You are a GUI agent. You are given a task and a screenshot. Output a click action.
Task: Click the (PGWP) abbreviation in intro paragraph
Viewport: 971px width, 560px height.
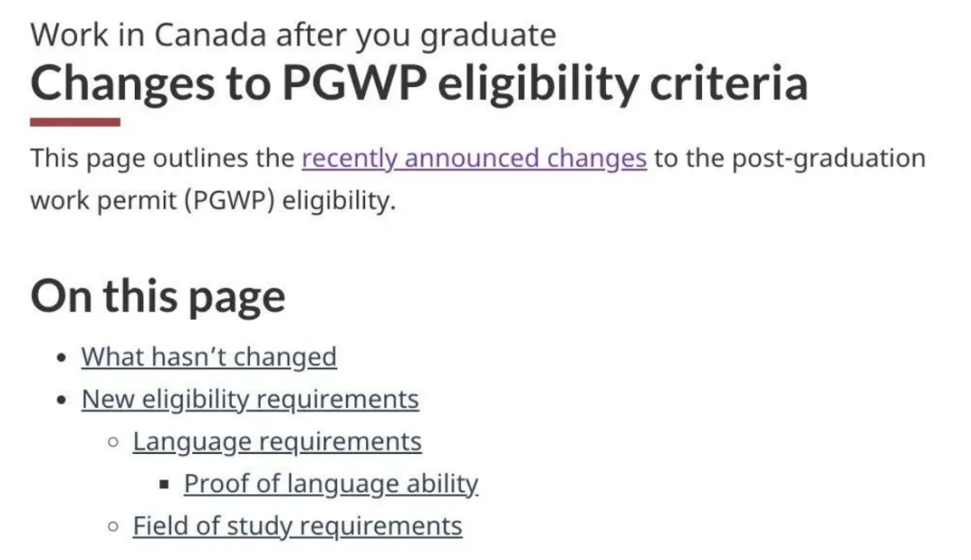(x=230, y=200)
